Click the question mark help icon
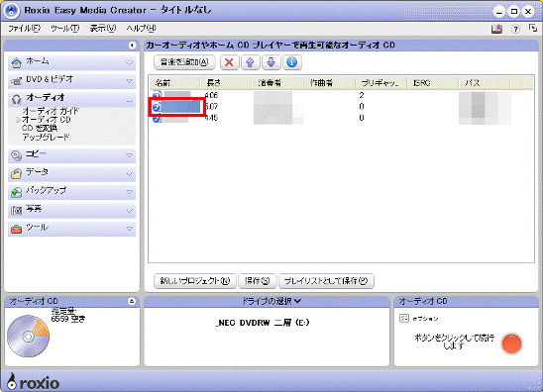 click(x=515, y=29)
